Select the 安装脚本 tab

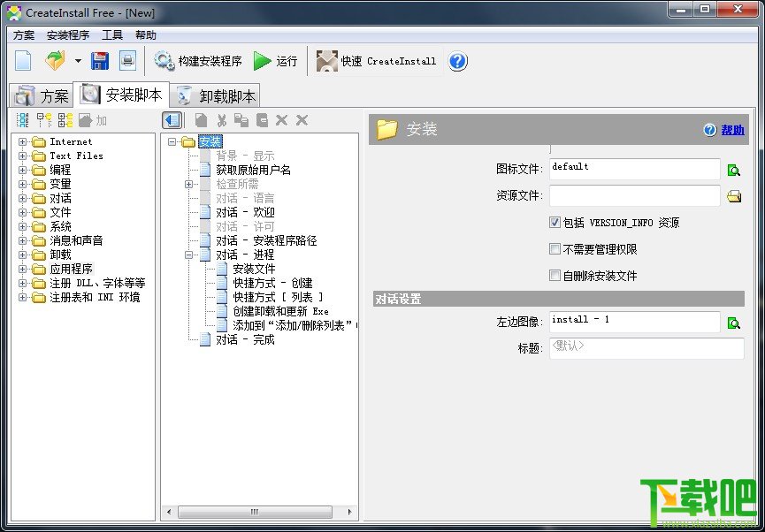point(121,95)
